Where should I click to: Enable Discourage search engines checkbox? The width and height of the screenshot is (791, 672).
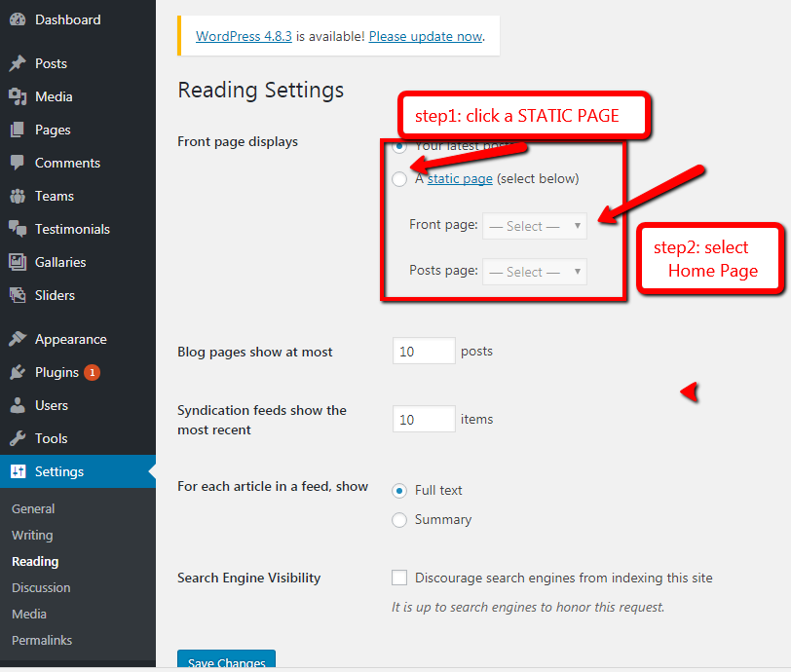click(x=399, y=578)
